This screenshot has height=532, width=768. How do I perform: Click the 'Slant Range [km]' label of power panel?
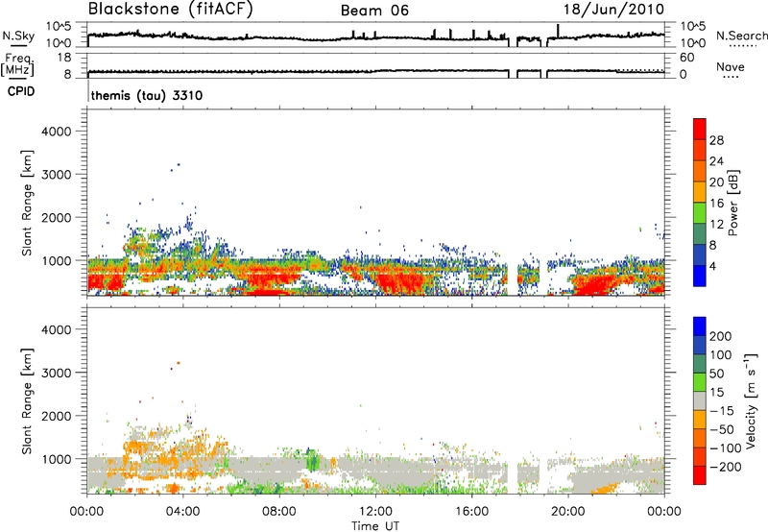point(27,203)
